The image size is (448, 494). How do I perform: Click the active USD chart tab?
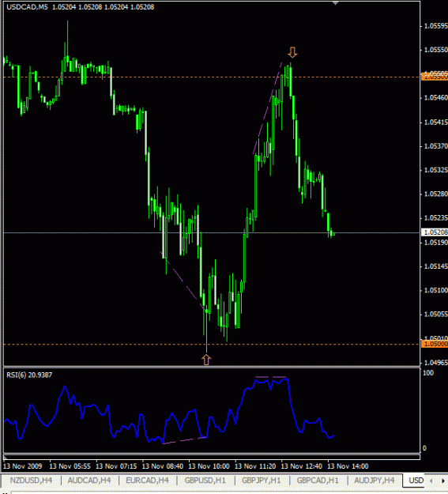click(416, 481)
